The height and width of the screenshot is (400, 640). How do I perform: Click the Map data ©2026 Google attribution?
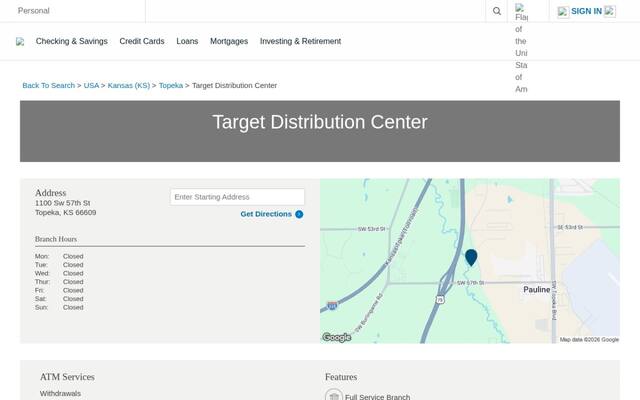pos(589,340)
